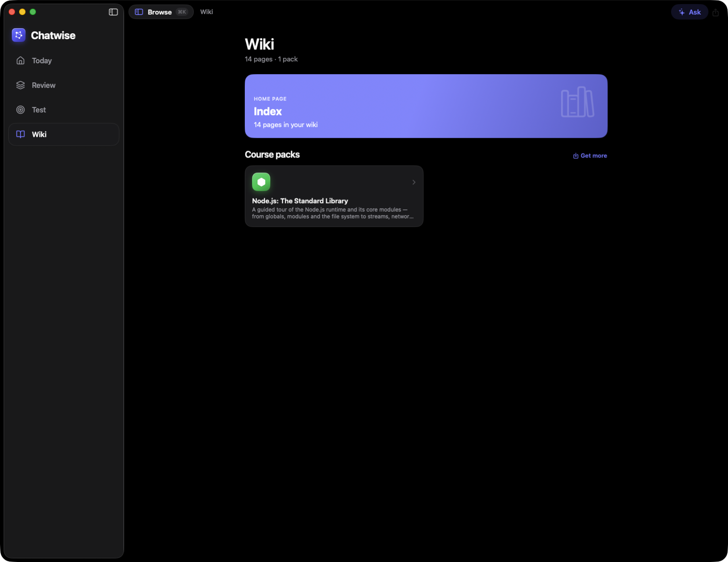Click the Browse button

pyautogui.click(x=161, y=12)
